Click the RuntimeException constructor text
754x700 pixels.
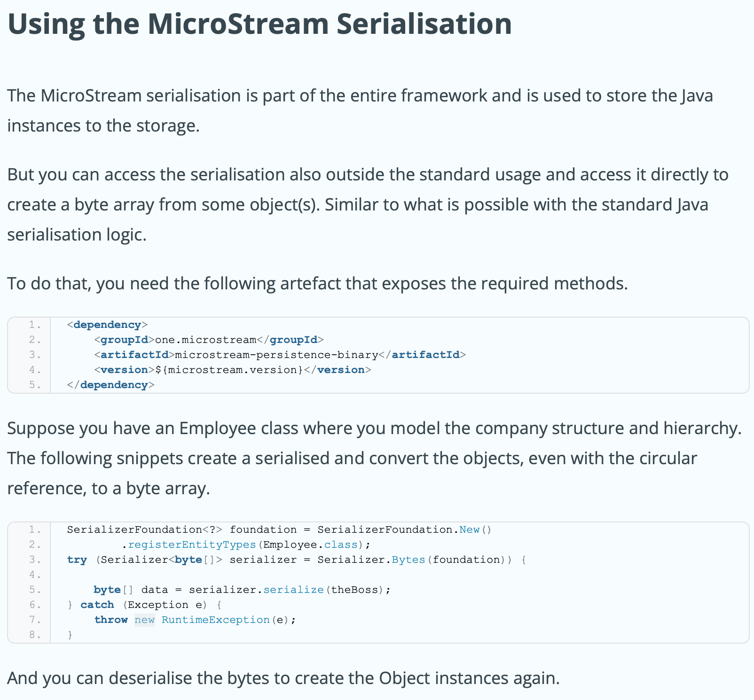click(216, 620)
